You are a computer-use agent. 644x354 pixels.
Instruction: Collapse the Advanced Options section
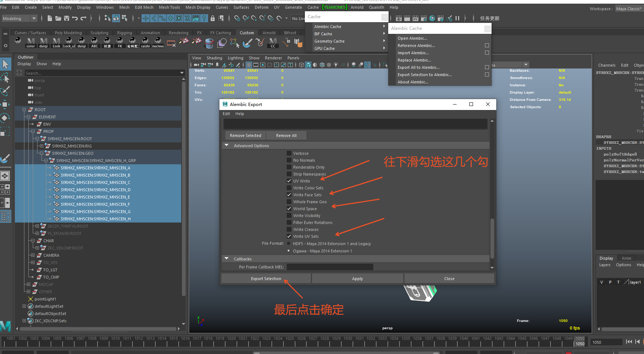(227, 146)
